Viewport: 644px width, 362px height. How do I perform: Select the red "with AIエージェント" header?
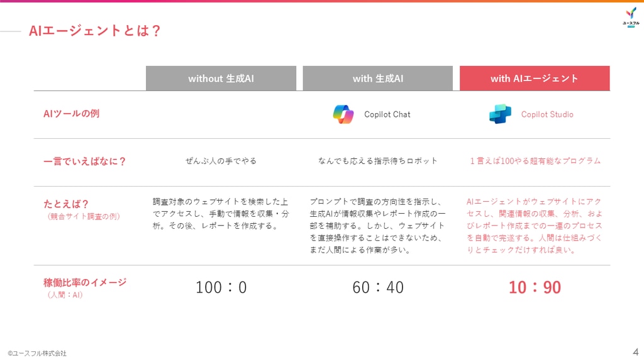(x=534, y=79)
